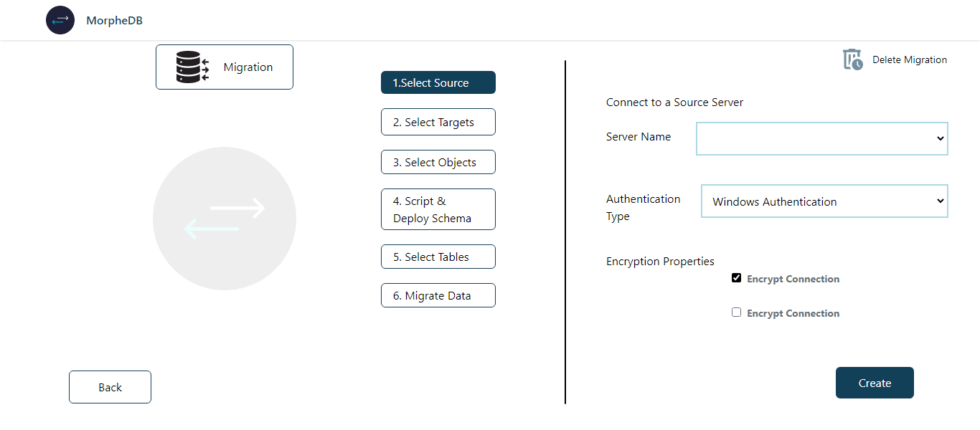This screenshot has height=430, width=980.
Task: Jump to step 6. Migrate Data
Action: pos(438,295)
